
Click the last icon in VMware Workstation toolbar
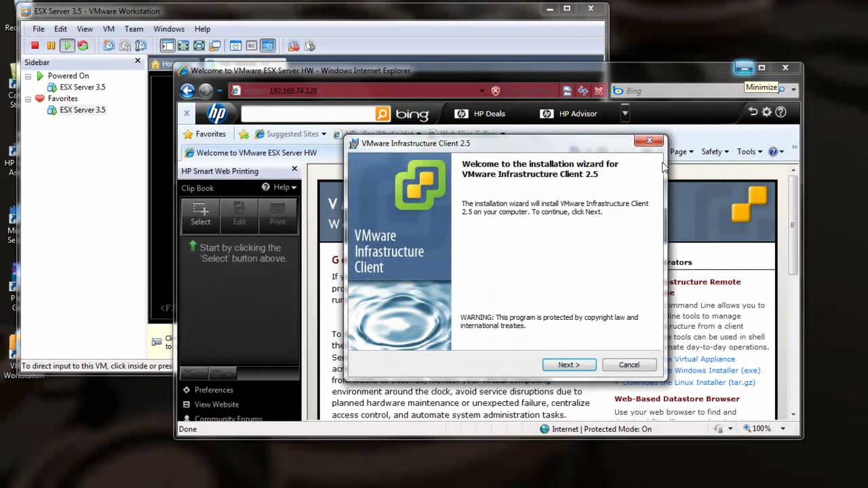click(309, 46)
